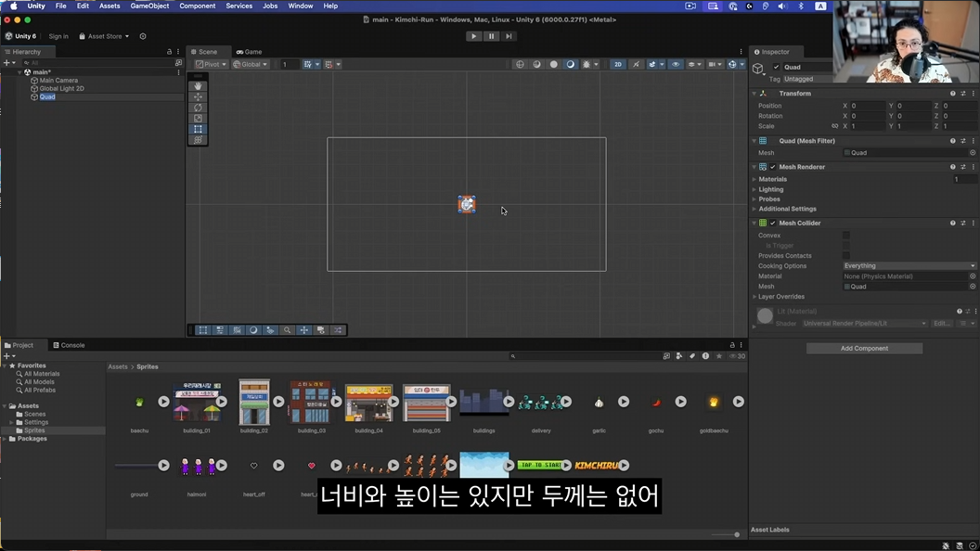
Task: Select the Hand view tool
Action: 198,85
